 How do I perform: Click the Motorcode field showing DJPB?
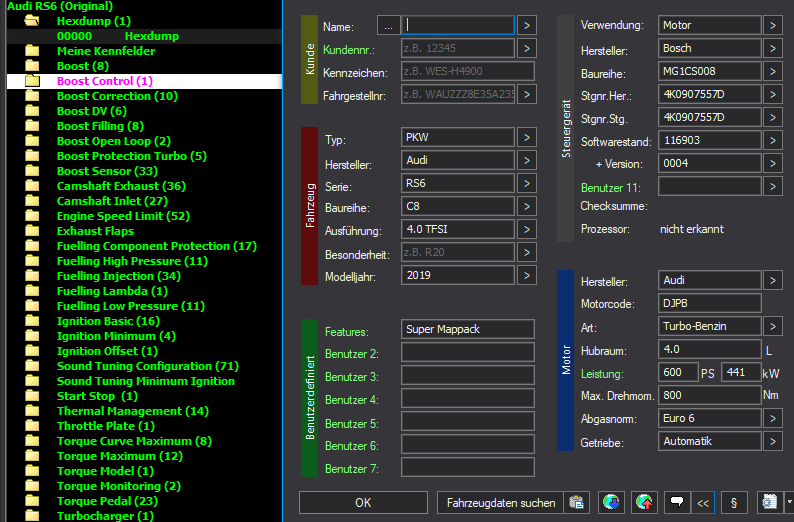[x=709, y=303]
